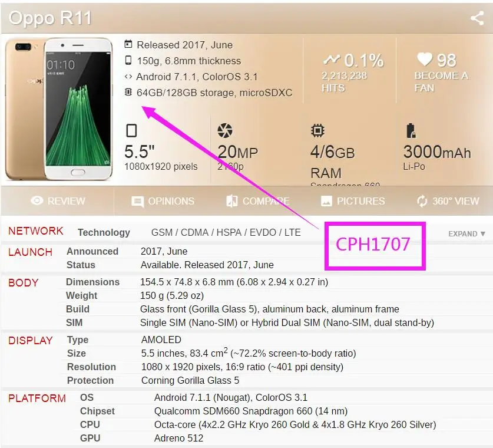Click the battery 3000mAh icon

point(411,130)
